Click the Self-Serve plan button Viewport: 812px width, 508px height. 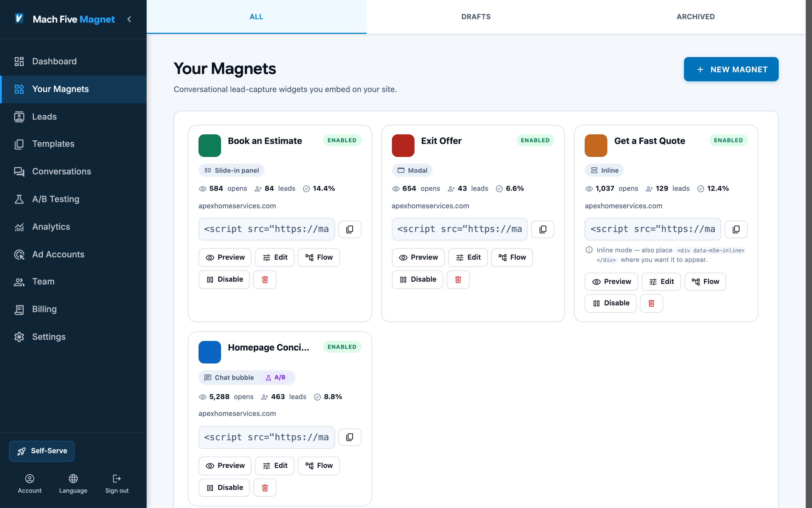click(x=42, y=451)
